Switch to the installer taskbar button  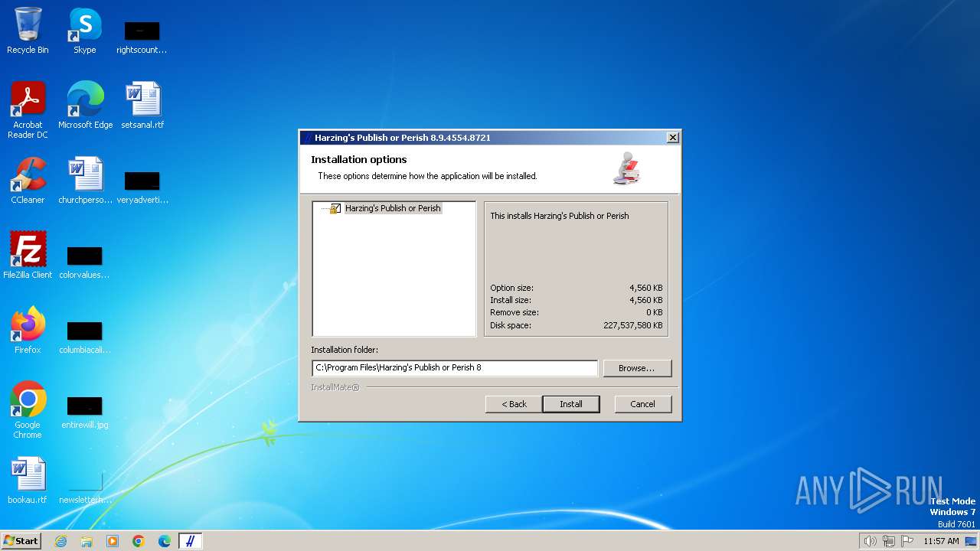[x=191, y=541]
